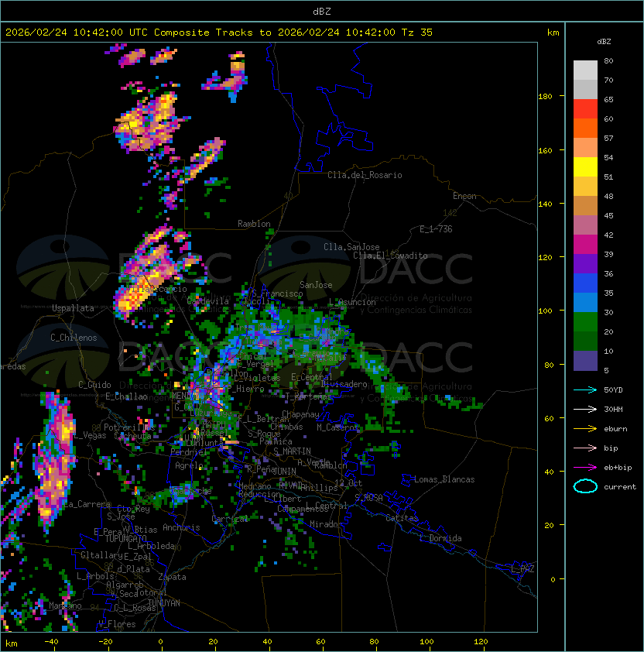The height and width of the screenshot is (652, 644).
Task: Select the bottom dark purple legend swatch
Action: [x=585, y=361]
